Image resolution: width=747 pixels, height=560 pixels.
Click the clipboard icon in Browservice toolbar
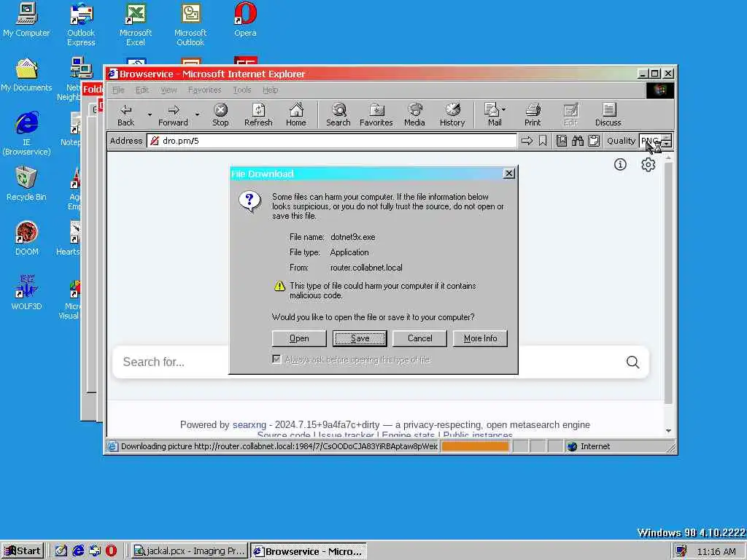(594, 141)
